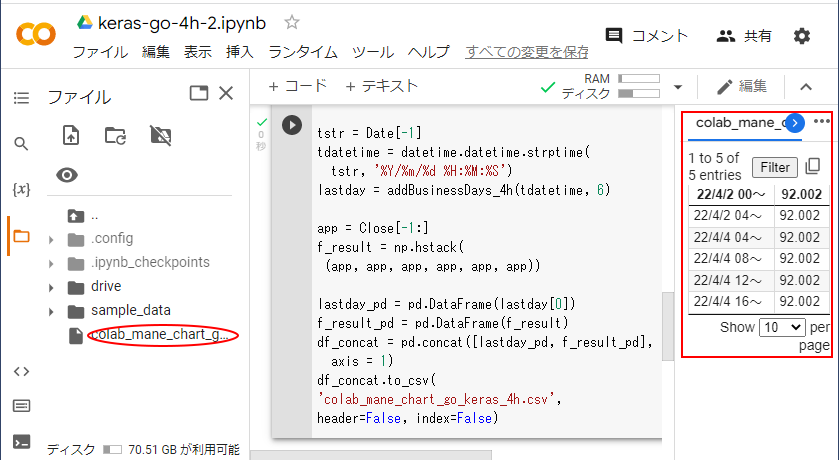Screen dimensions: 839x460
Task: Click the df_concat.to_csv( code line
Action: [x=377, y=380]
